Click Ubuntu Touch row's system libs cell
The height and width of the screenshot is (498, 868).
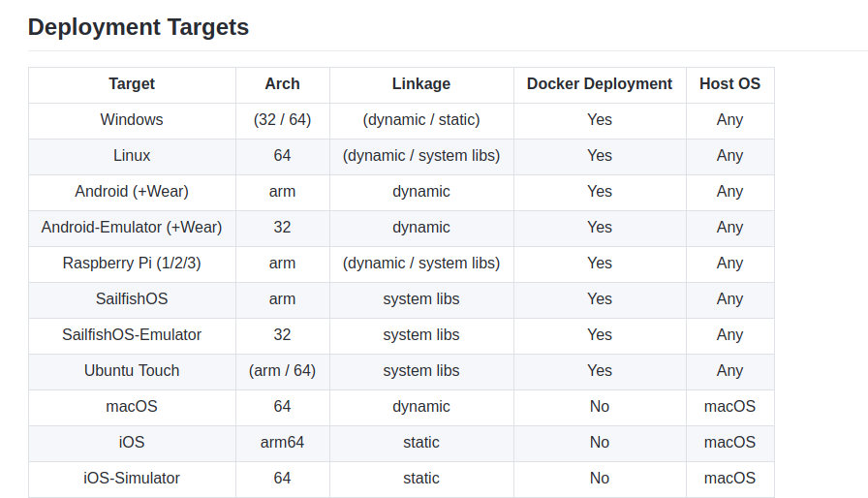point(421,371)
